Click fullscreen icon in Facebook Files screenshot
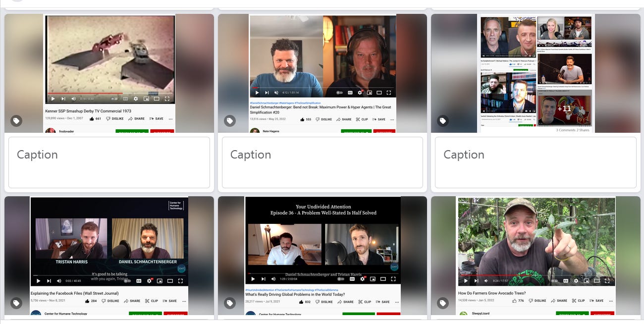The width and height of the screenshot is (644, 324). coord(181,281)
